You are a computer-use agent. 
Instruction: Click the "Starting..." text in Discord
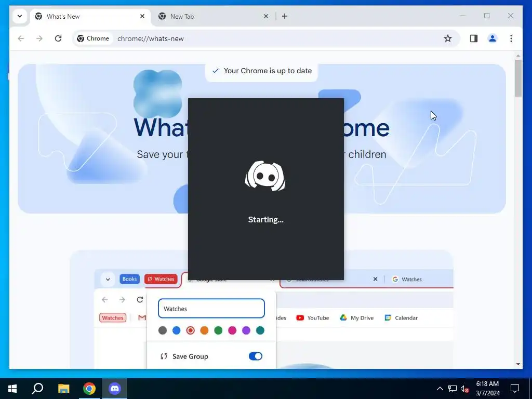point(265,220)
